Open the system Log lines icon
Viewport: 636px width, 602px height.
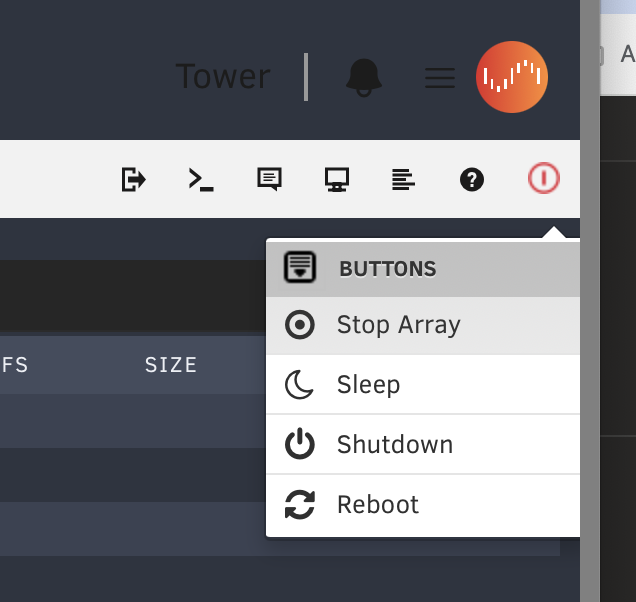pyautogui.click(x=403, y=179)
